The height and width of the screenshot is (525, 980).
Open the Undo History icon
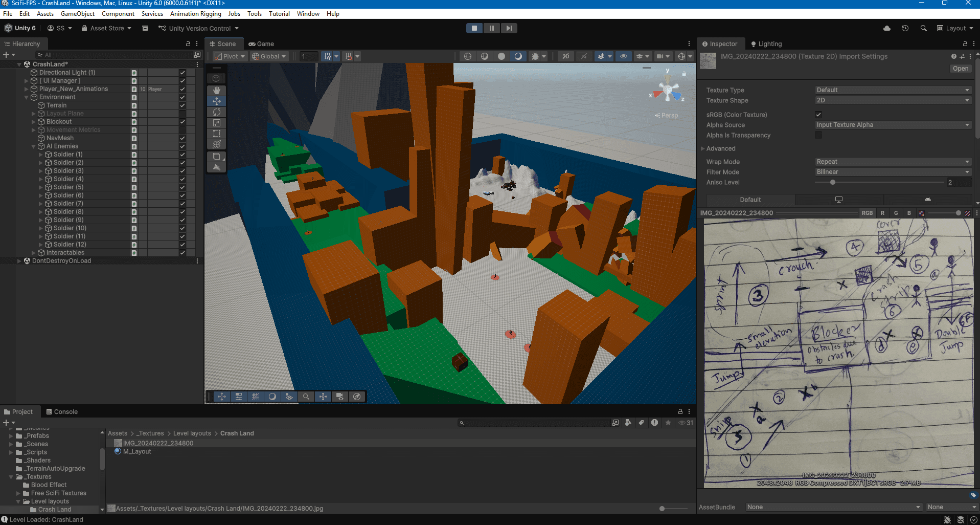[x=905, y=28]
